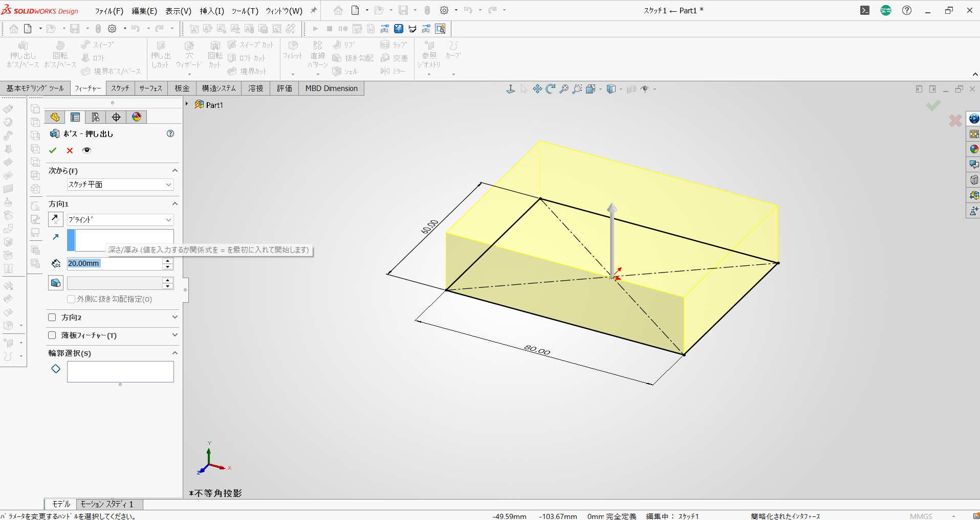980x520 pixels.
Task: Open the Forum task pane tab
Action: point(974,165)
